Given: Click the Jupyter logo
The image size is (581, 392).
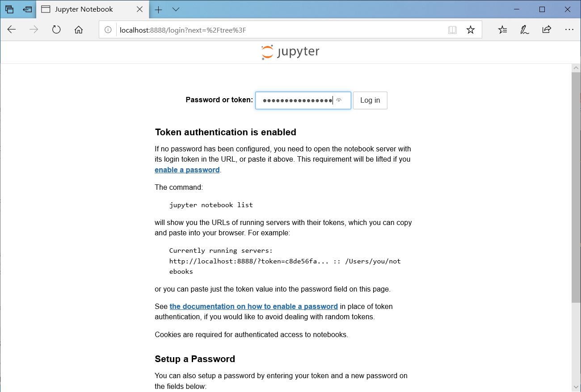Looking at the screenshot, I should coord(290,52).
